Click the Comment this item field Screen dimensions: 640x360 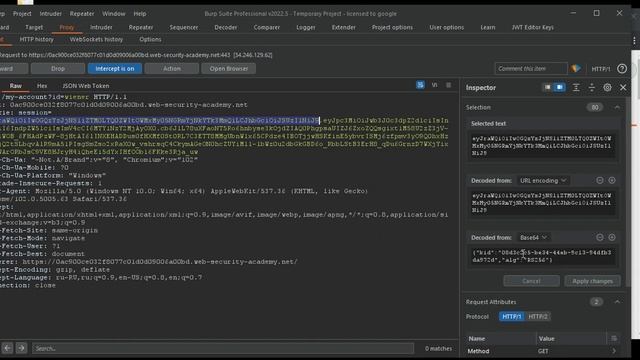click(531, 69)
